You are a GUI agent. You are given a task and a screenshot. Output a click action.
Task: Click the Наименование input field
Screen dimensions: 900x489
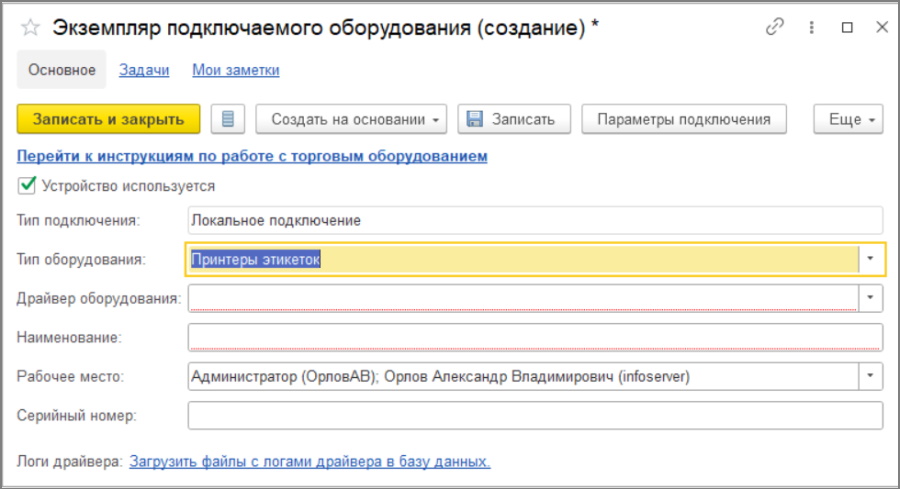click(535, 337)
